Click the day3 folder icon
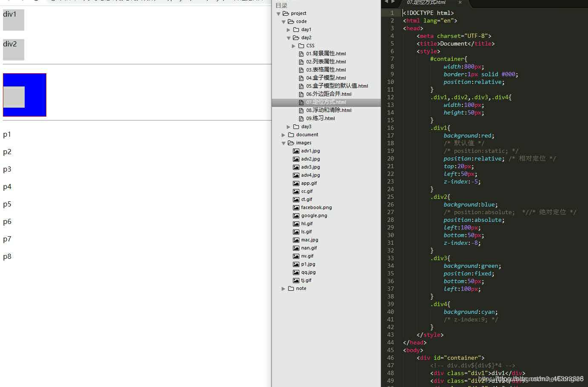Image resolution: width=588 pixels, height=387 pixels. [x=296, y=126]
